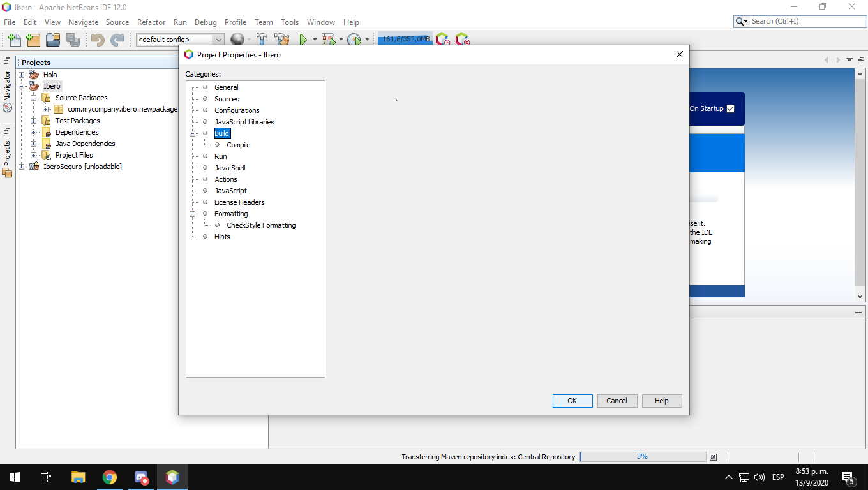The width and height of the screenshot is (868, 490).
Task: Click the Undo toolbar icon
Action: pos(98,40)
